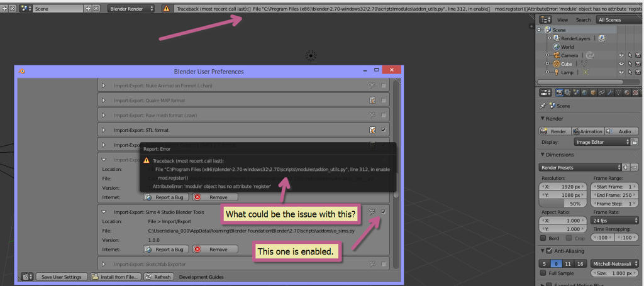Viewport: 644px width, 286px height.
Task: Click the RenderLayers icon in Outliner
Action: point(557,38)
